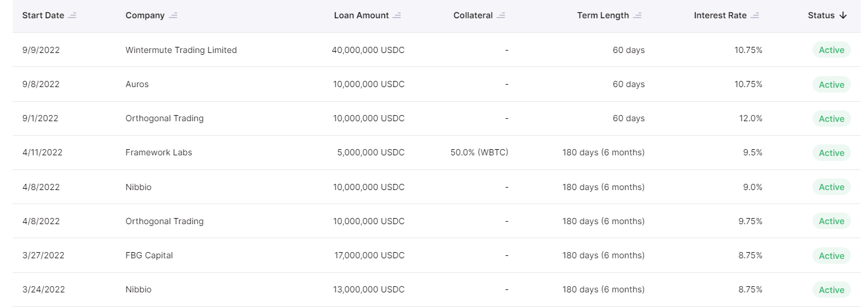Select the Auros company entry
This screenshot has height=307, width=868.
pos(137,84)
